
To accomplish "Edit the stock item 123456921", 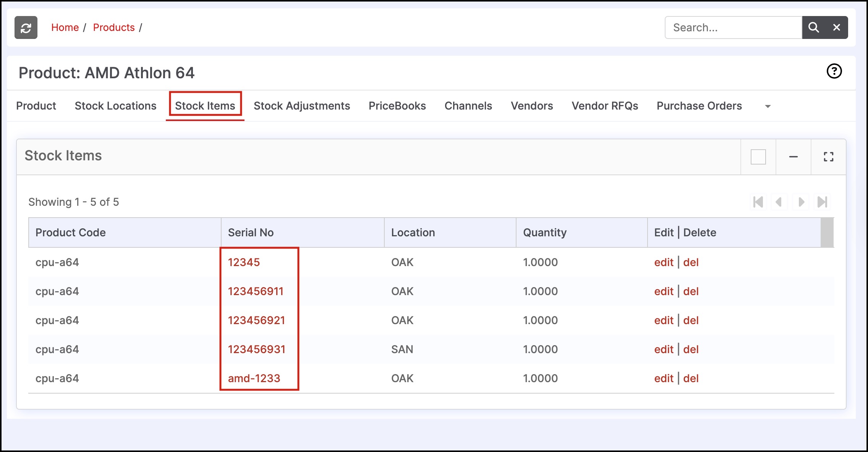I will coord(664,320).
